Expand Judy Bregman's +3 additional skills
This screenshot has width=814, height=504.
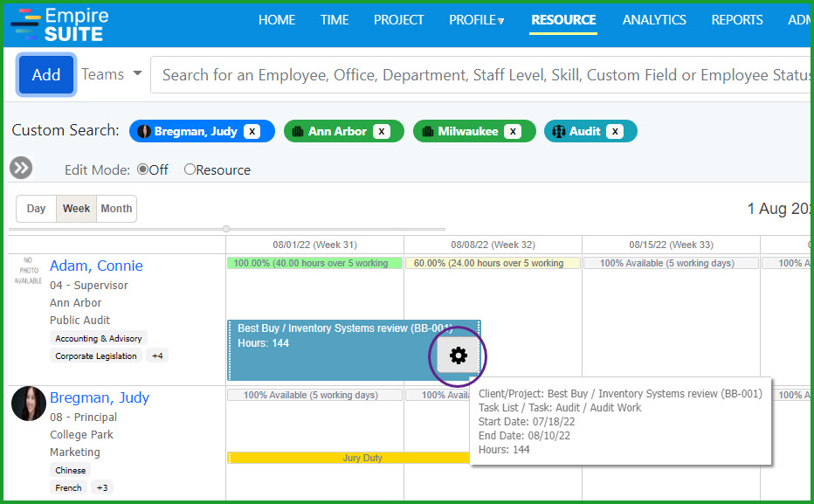[x=103, y=487]
